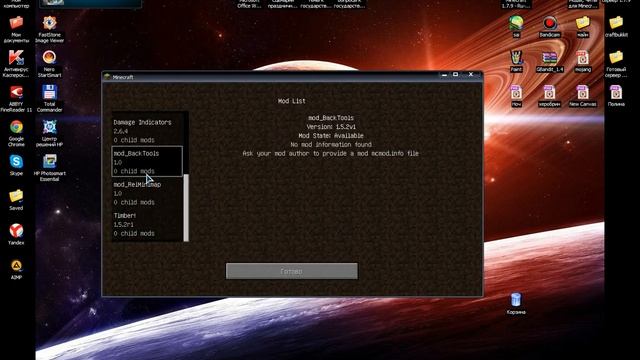This screenshot has width=640, height=360.
Task: Select the Timber! mod entry
Action: click(147, 224)
